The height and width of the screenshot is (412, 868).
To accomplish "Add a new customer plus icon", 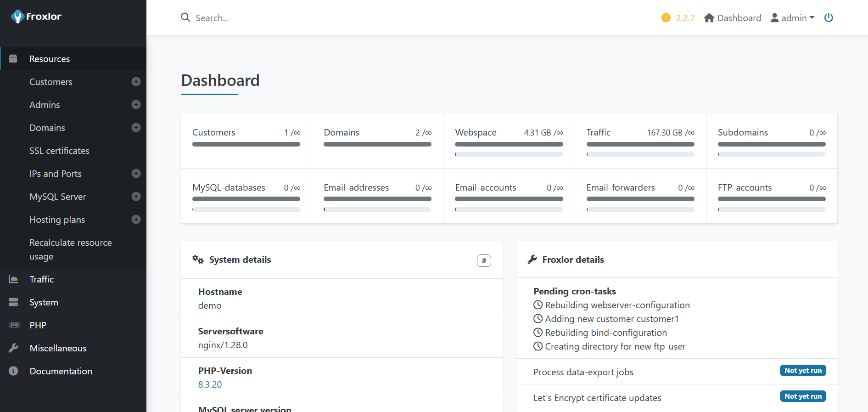I will click(136, 82).
